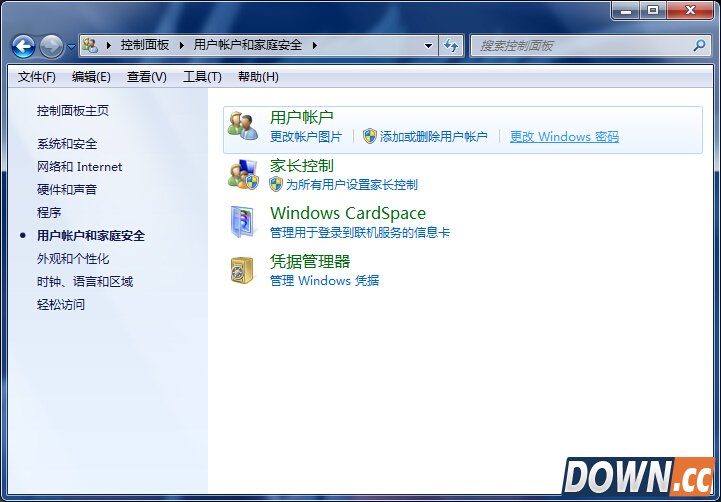Open the 工具(T) menu
721x502 pixels.
202,77
